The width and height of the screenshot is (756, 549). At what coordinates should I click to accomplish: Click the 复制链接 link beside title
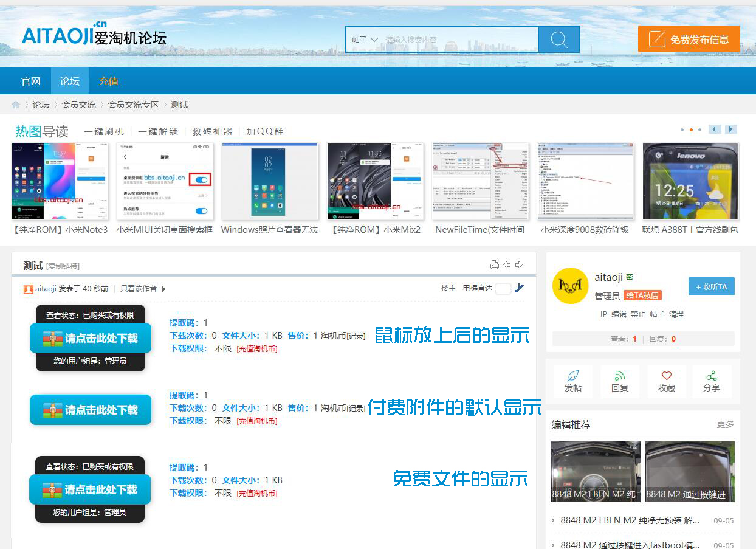63,266
